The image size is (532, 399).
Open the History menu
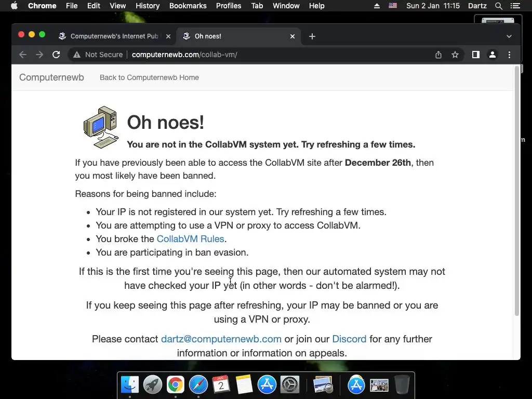point(148,6)
